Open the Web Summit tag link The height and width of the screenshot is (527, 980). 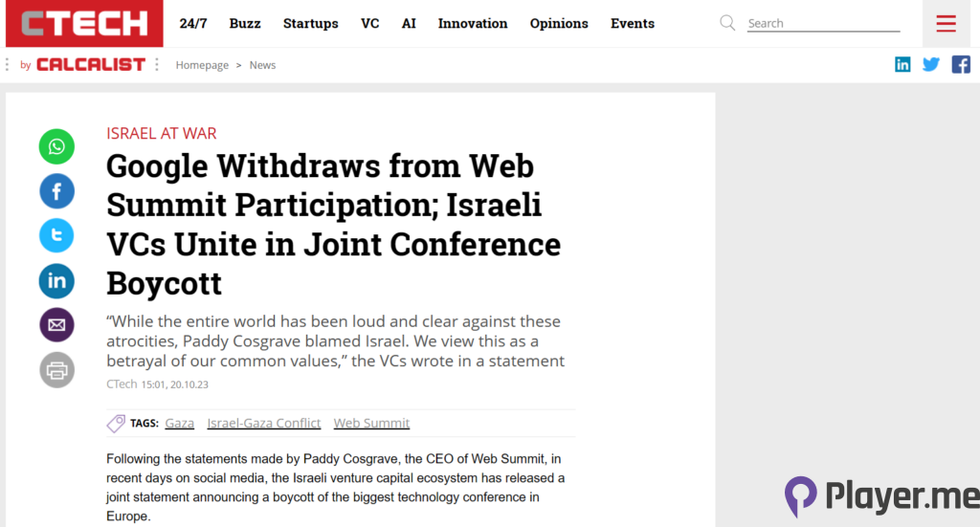click(x=371, y=423)
